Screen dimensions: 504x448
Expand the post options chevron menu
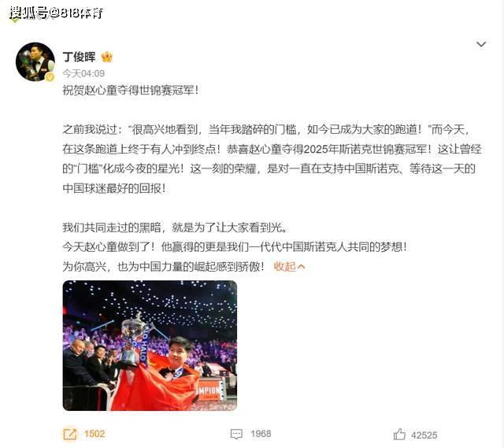click(x=481, y=44)
